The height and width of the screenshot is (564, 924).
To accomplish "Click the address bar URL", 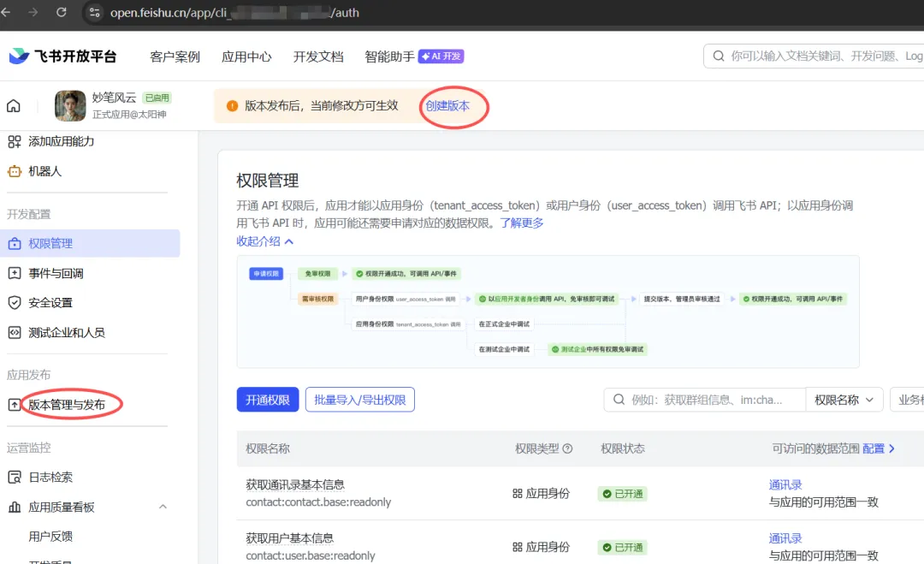I will [234, 12].
